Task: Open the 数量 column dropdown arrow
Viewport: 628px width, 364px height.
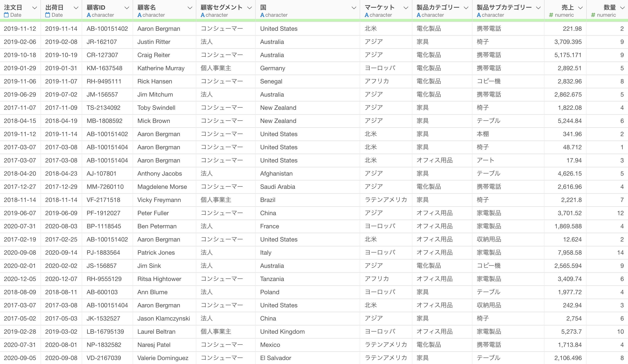Action: (x=623, y=8)
